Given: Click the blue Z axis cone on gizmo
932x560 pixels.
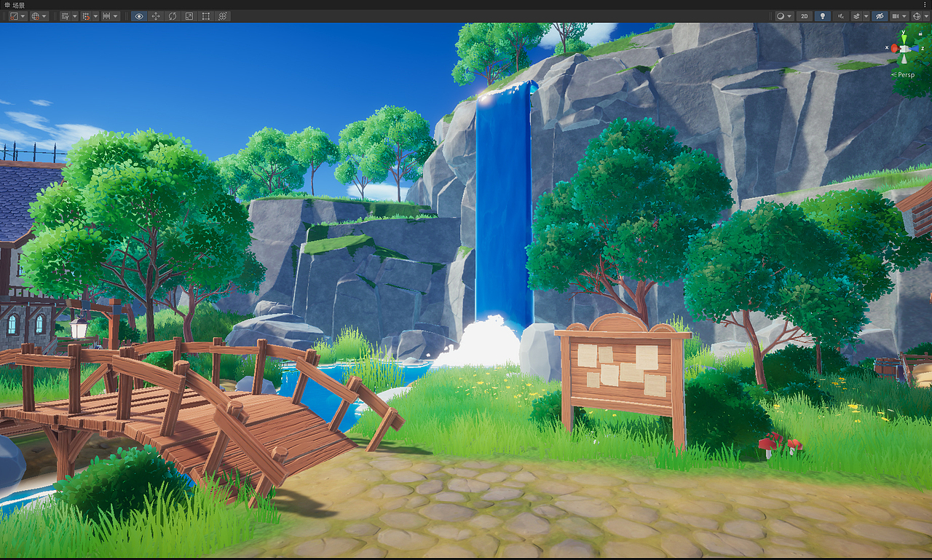Looking at the screenshot, I should pos(914,48).
